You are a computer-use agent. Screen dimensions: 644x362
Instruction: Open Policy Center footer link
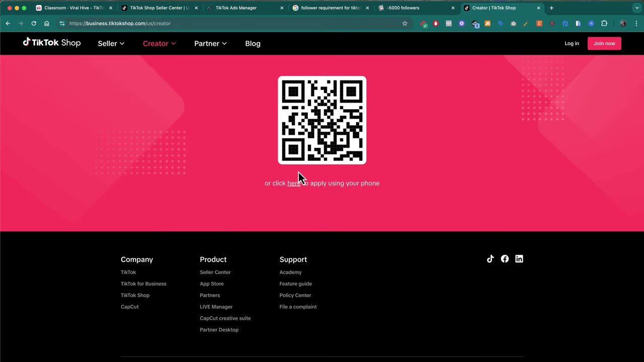295,295
